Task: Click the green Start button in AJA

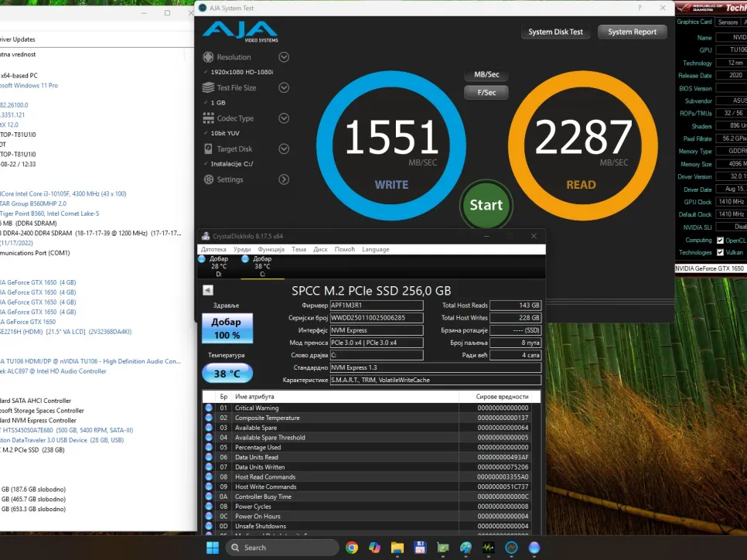Action: pyautogui.click(x=486, y=205)
